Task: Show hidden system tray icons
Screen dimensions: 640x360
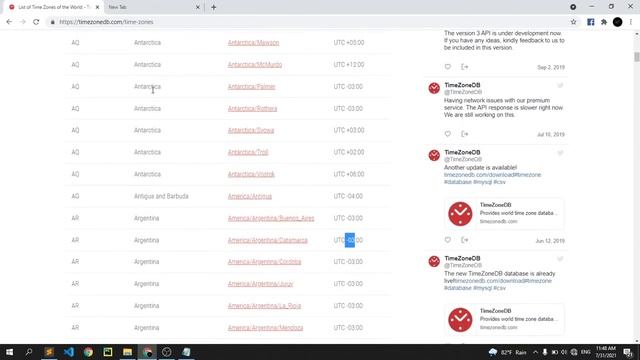Action: click(535, 352)
